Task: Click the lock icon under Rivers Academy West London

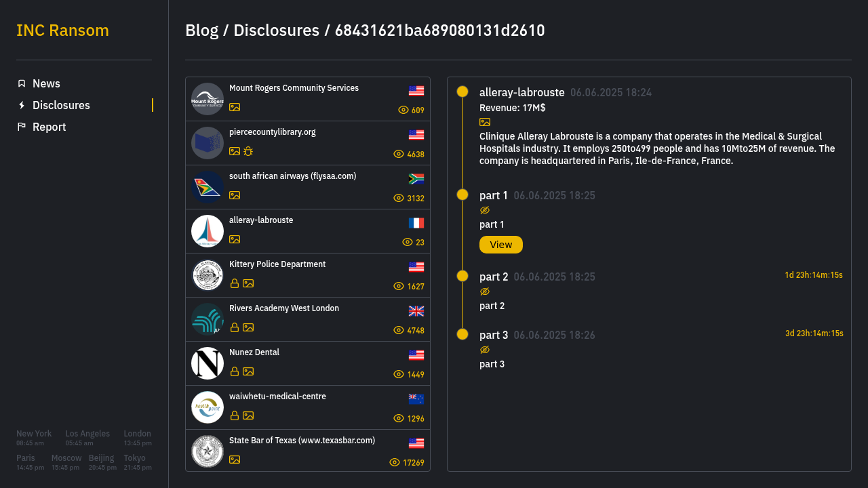Action: pyautogui.click(x=235, y=327)
